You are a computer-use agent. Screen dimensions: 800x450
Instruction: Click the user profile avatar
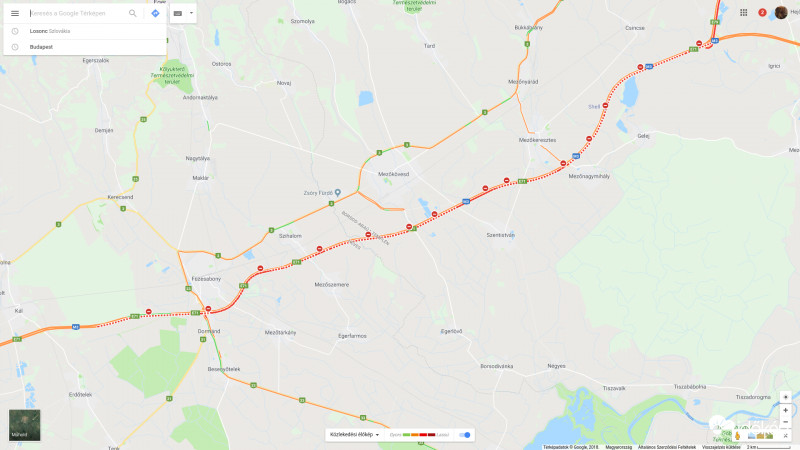click(x=781, y=12)
